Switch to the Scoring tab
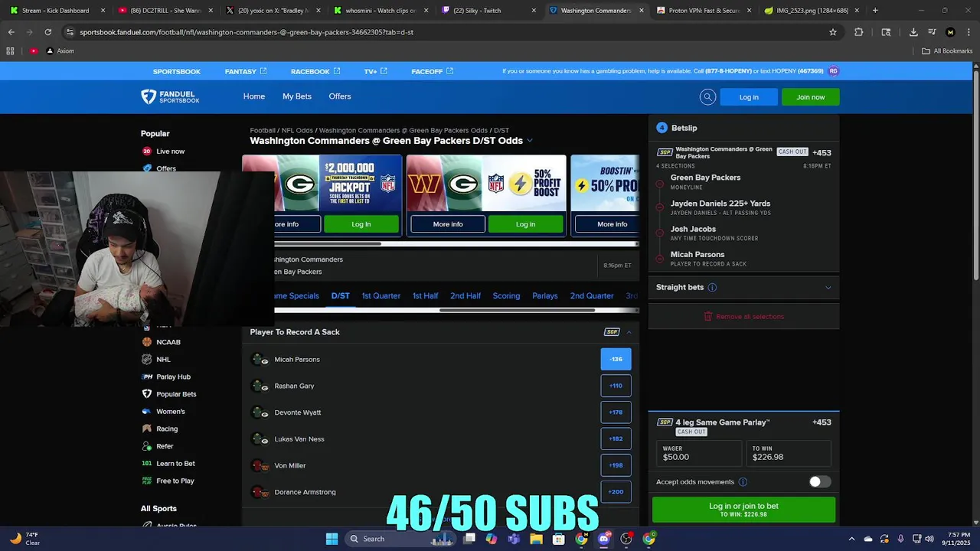Image resolution: width=980 pixels, height=551 pixels. pyautogui.click(x=506, y=296)
